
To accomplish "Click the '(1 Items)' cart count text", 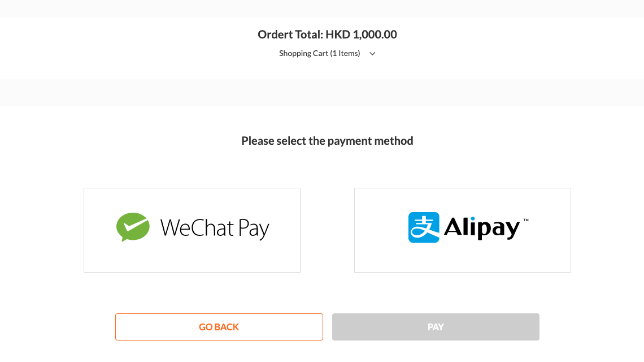I will click(345, 54).
